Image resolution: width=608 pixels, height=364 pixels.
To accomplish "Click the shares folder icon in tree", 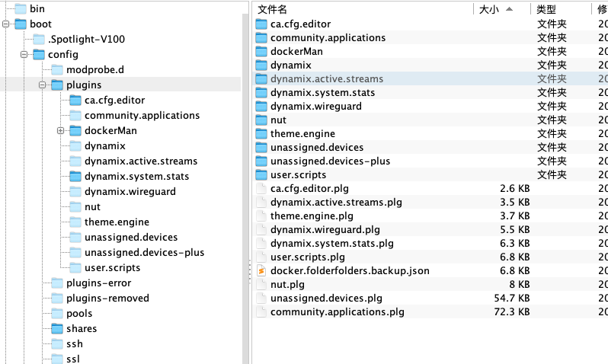I will point(57,329).
